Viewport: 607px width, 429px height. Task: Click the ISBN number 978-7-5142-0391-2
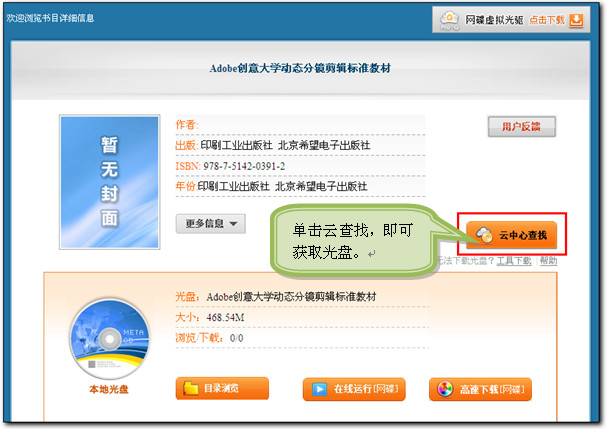point(243,166)
